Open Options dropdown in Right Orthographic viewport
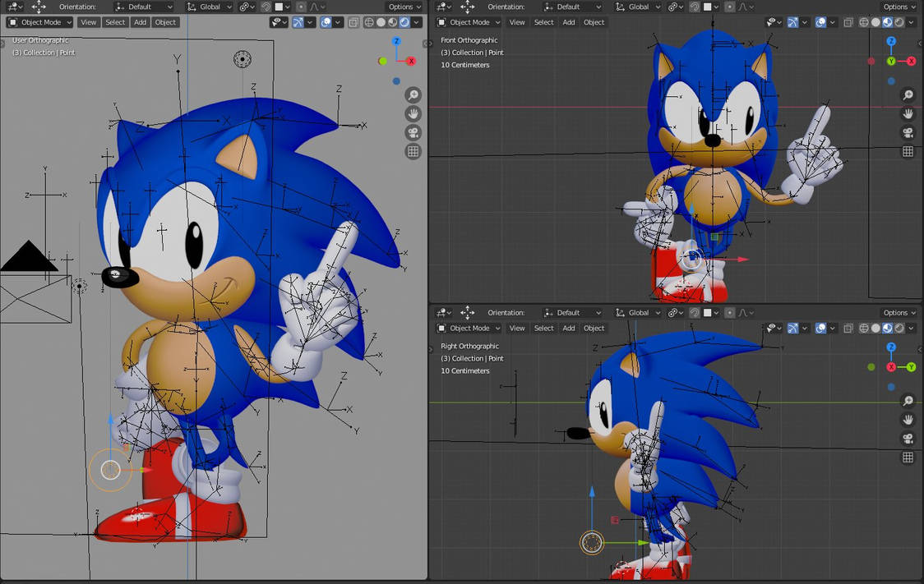 pyautogui.click(x=900, y=313)
